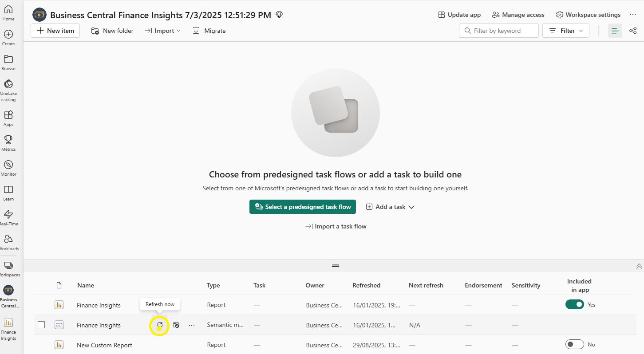
Task: Click the file type column header icon
Action: (x=59, y=285)
